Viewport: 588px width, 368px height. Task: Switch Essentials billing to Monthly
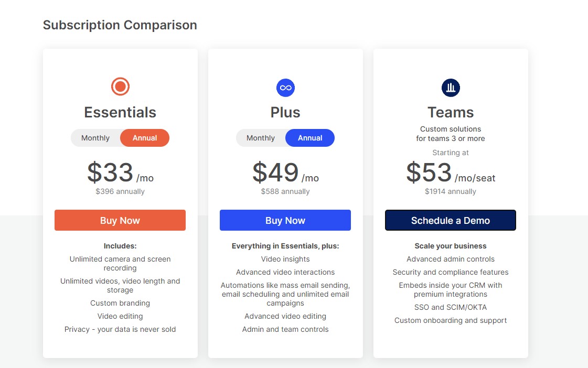(95, 138)
